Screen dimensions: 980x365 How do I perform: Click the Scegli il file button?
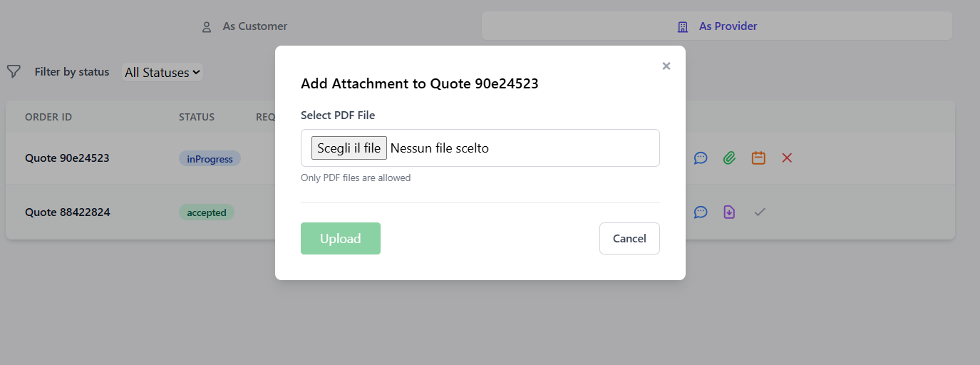point(349,148)
